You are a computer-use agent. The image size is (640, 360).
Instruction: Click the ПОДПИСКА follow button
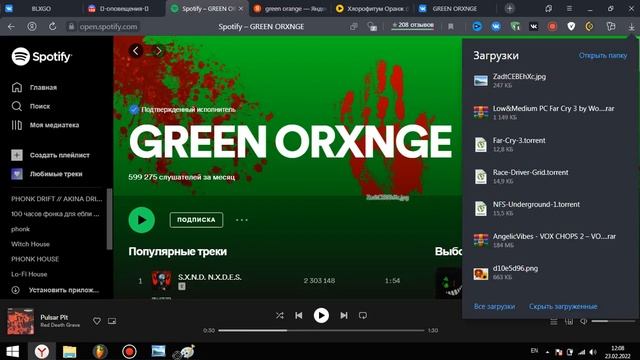(196, 220)
